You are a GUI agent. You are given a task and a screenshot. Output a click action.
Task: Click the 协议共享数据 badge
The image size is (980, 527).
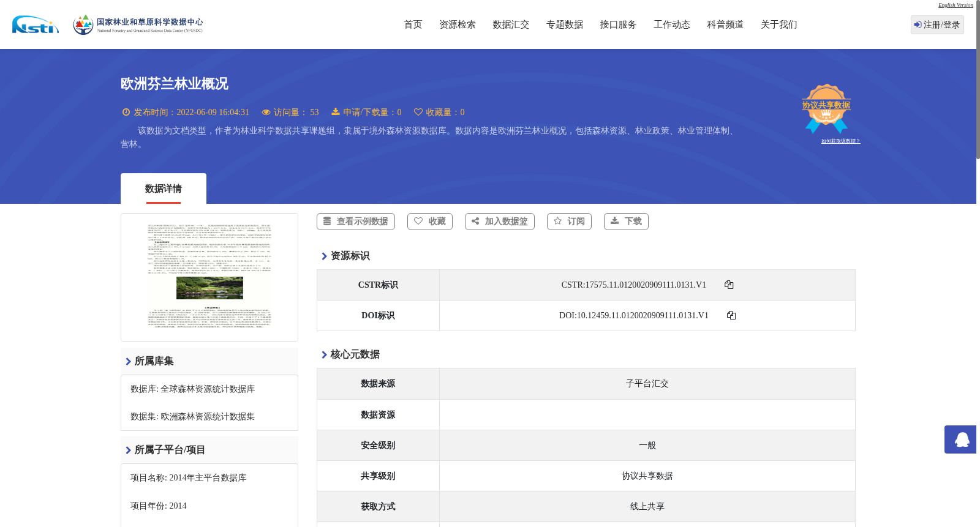click(826, 108)
